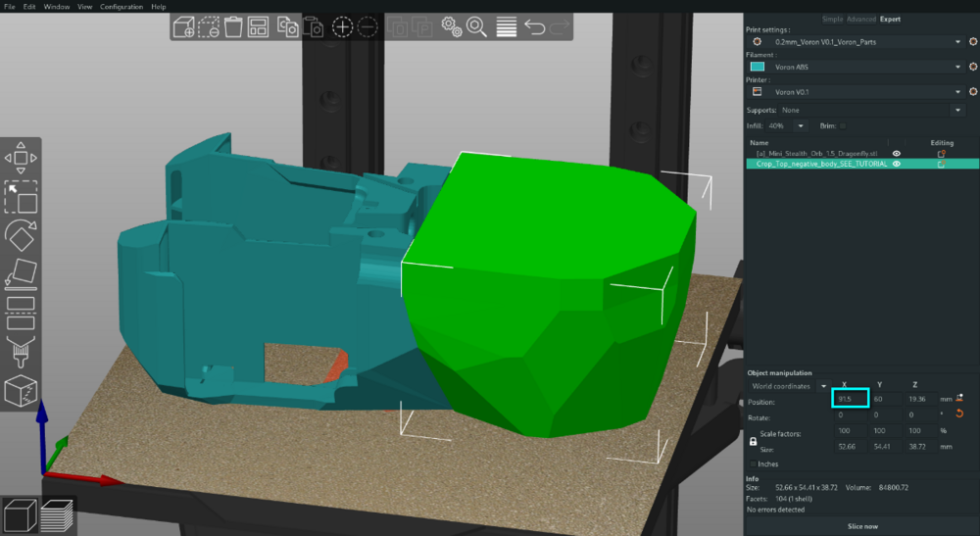980x536 pixels.
Task: Open the Supports dropdown
Action: [x=870, y=110]
